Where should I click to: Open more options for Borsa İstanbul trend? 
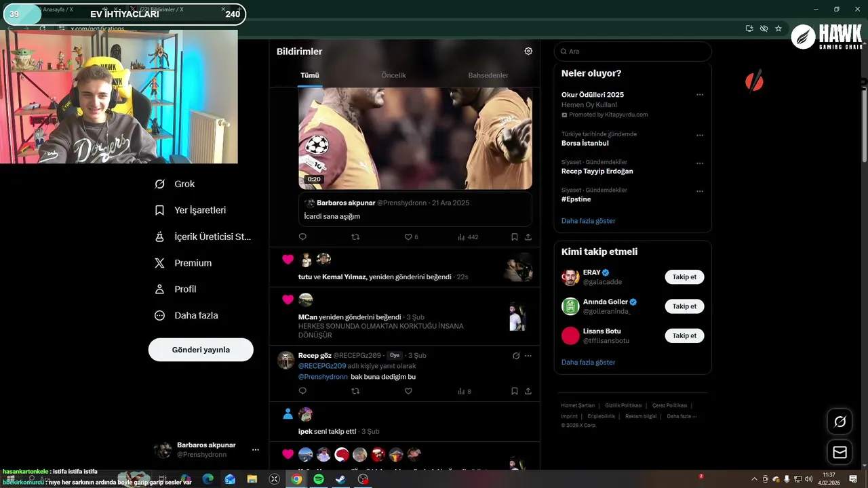click(x=700, y=135)
